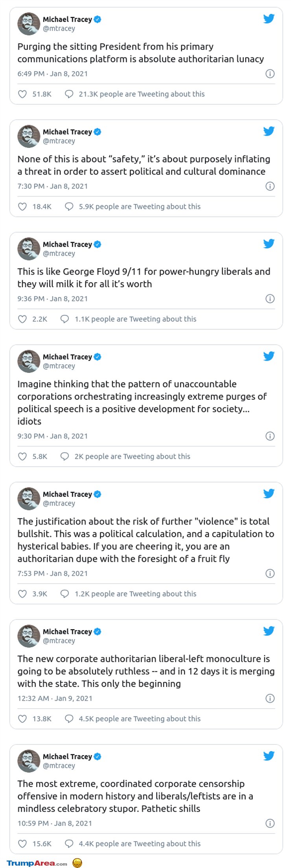This screenshot has width=291, height=868.
Task: Open info icon on the 10:59 PM tweet
Action: [x=270, y=823]
